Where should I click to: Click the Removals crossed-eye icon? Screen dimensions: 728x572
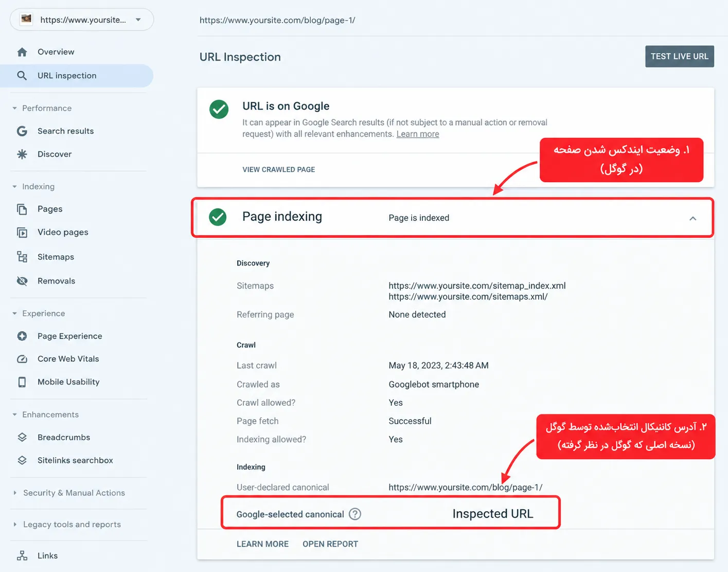[22, 281]
